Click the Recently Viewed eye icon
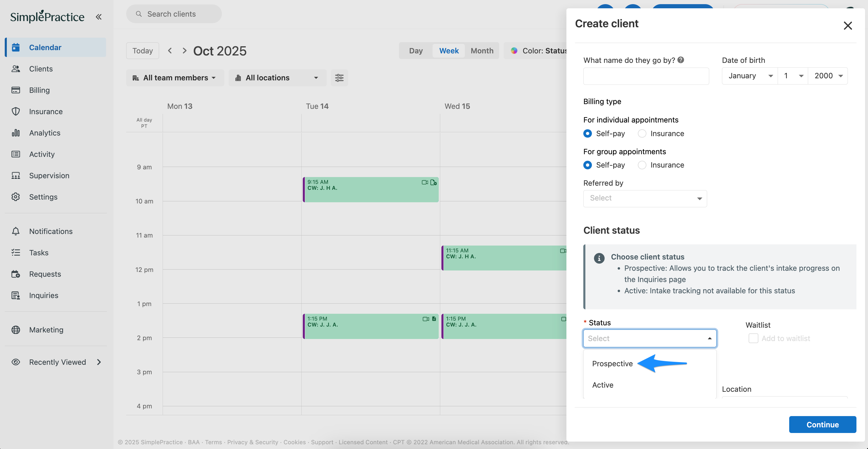Image resolution: width=868 pixels, height=449 pixels. (x=15, y=362)
